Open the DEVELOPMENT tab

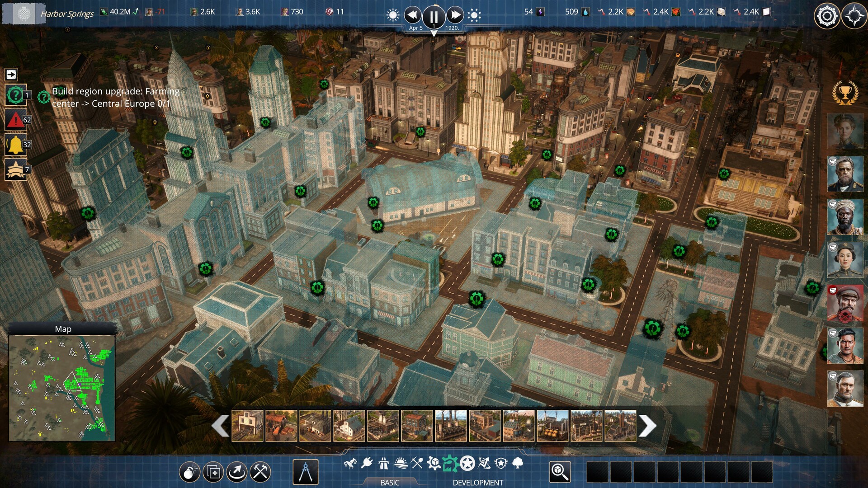tap(478, 482)
